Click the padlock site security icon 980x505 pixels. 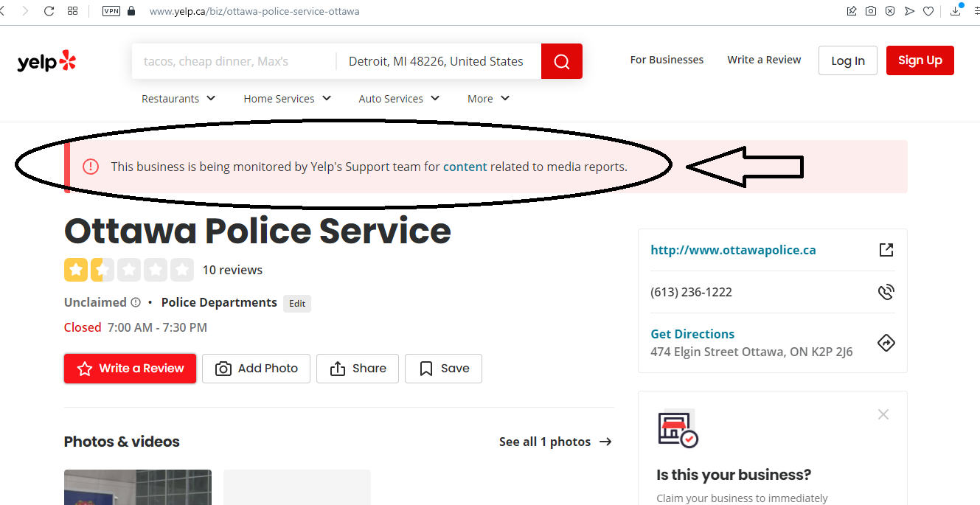[132, 11]
